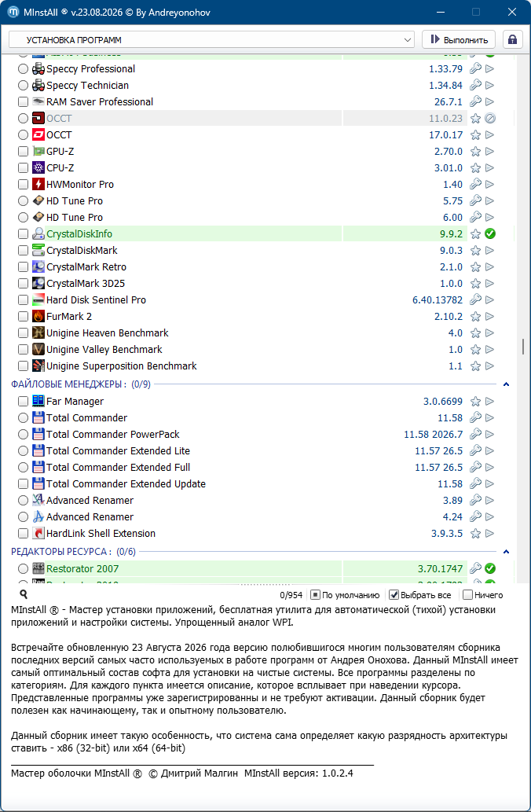Click the star icon for OCCT 17.0.17
Viewport: 531px width, 812px height.
click(475, 134)
